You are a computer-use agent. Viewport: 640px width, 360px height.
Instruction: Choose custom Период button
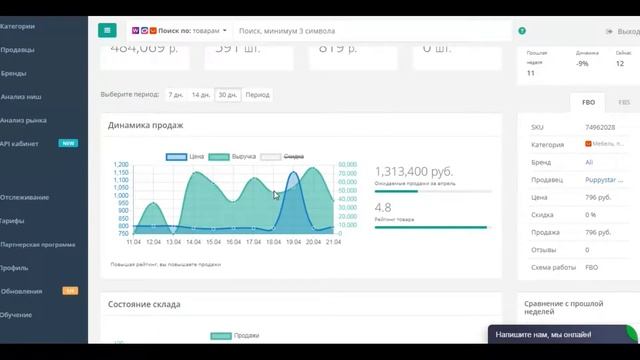[258, 95]
